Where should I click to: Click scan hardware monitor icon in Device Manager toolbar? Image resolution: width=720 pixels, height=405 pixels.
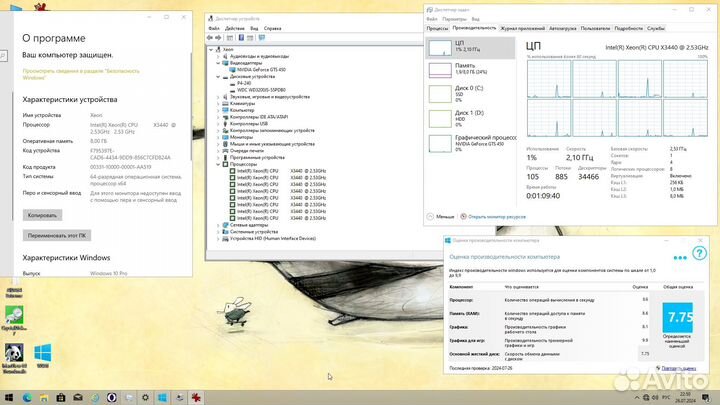(x=262, y=38)
